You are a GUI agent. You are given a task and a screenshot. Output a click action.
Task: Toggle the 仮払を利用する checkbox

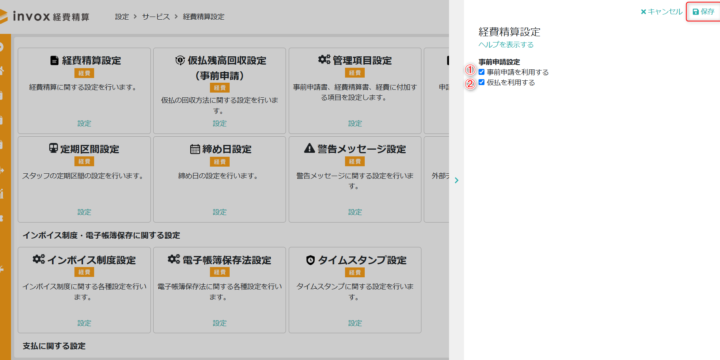pyautogui.click(x=481, y=82)
